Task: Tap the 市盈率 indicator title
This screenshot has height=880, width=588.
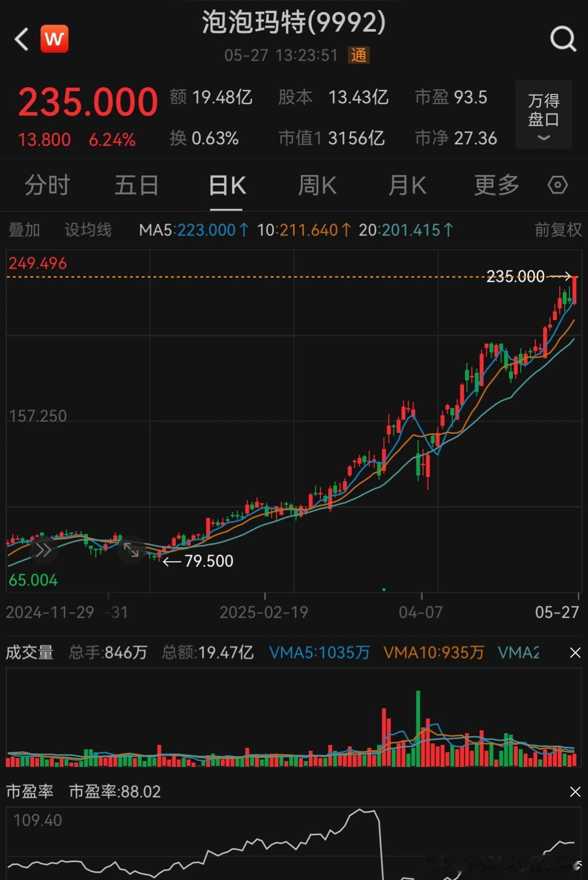Action: click(30, 791)
